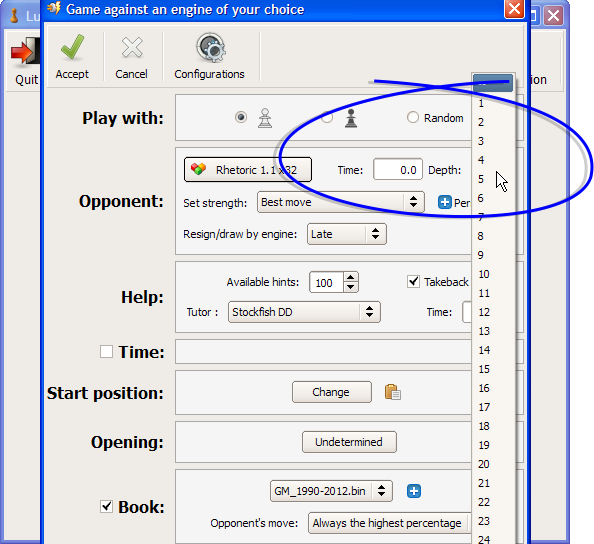Click the paste clipboard icon near Change
The image size is (594, 544).
click(x=392, y=392)
